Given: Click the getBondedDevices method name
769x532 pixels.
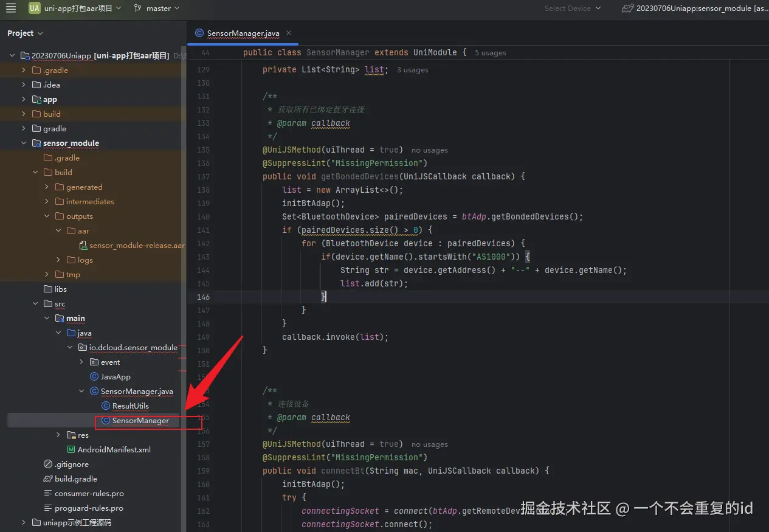Looking at the screenshot, I should [359, 176].
